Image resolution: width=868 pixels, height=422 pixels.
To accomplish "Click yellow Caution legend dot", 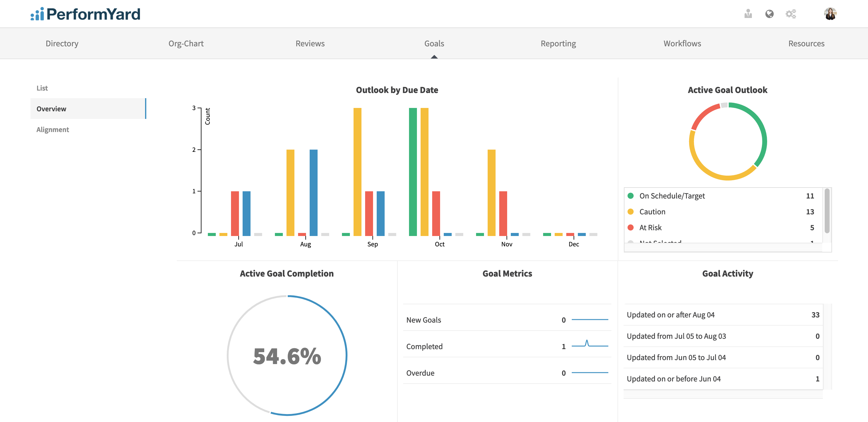I will pos(631,212).
